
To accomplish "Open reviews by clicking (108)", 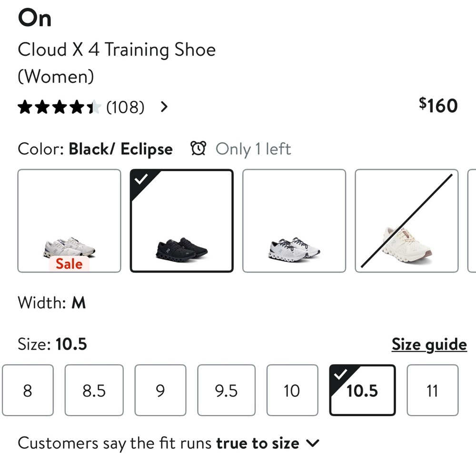I will click(x=126, y=107).
